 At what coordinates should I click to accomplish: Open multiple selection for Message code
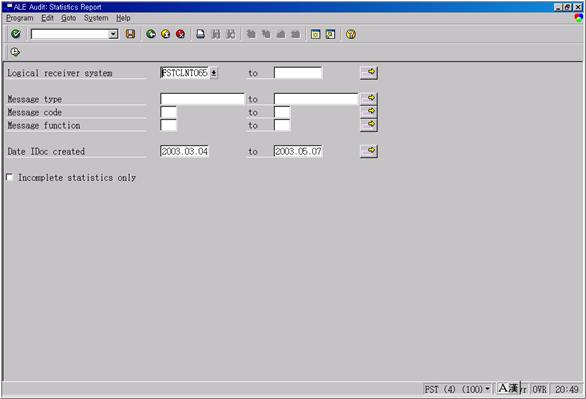point(369,112)
